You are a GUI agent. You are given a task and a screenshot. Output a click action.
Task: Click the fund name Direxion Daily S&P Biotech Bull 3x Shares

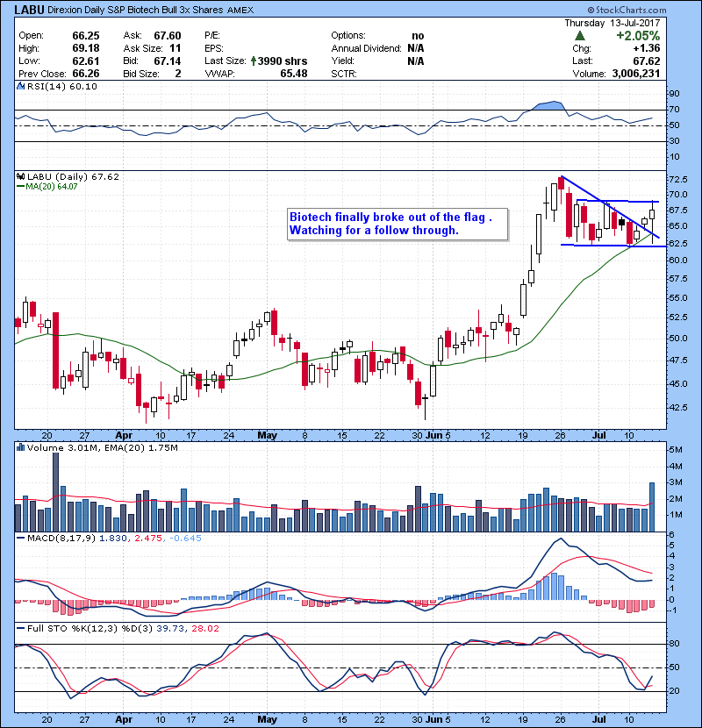click(135, 11)
